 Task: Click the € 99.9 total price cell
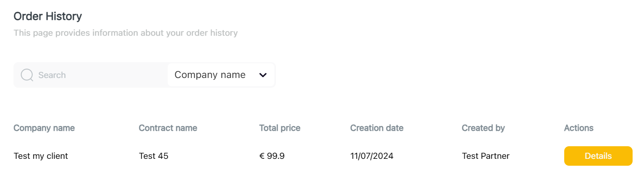(272, 156)
